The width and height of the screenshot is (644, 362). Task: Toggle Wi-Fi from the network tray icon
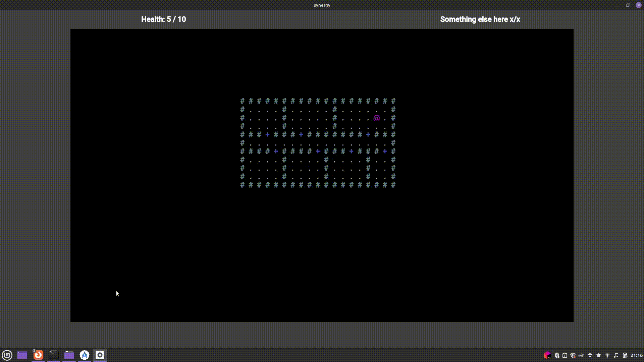pyautogui.click(x=608, y=355)
